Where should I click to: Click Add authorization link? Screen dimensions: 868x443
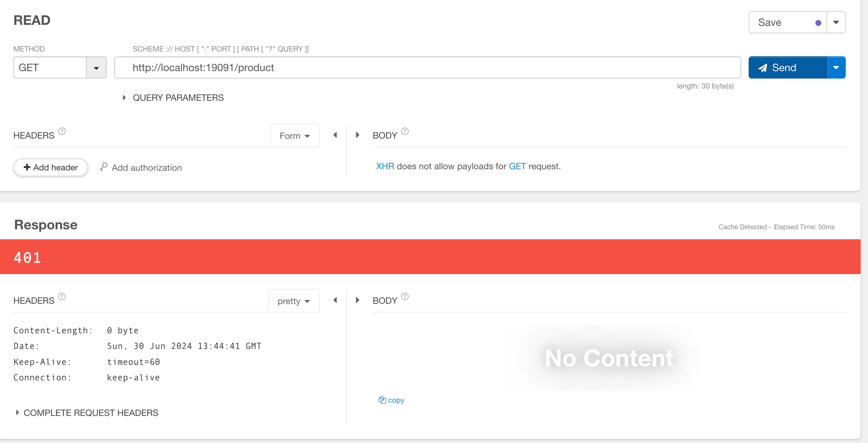[x=141, y=168]
